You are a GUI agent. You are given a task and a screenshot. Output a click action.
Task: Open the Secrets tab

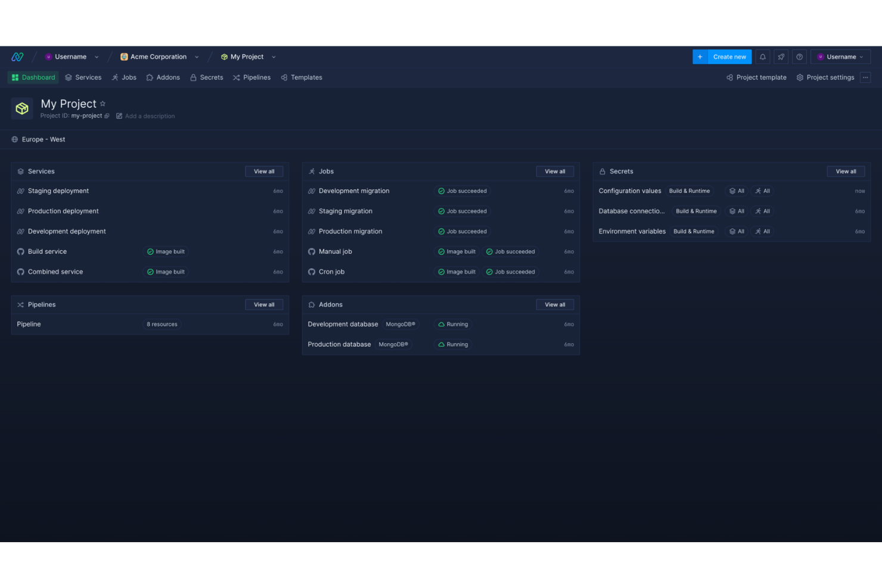[x=206, y=77]
